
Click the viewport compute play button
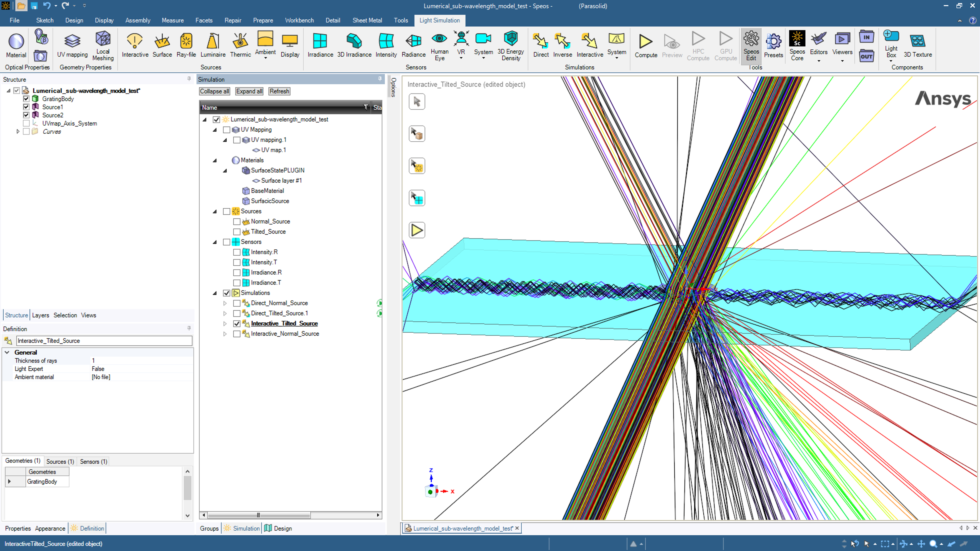point(416,230)
